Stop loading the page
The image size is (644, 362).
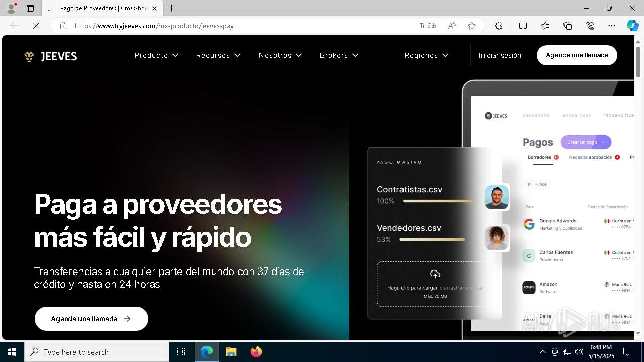36,26
